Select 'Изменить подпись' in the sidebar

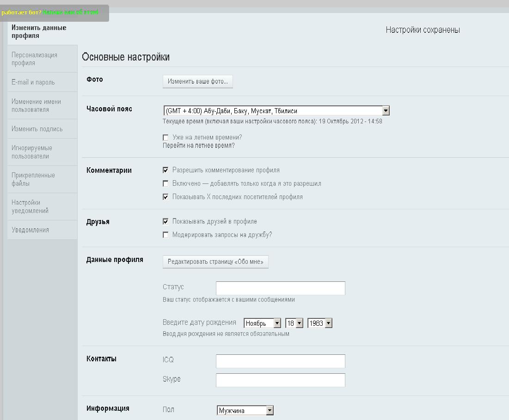[x=37, y=129]
